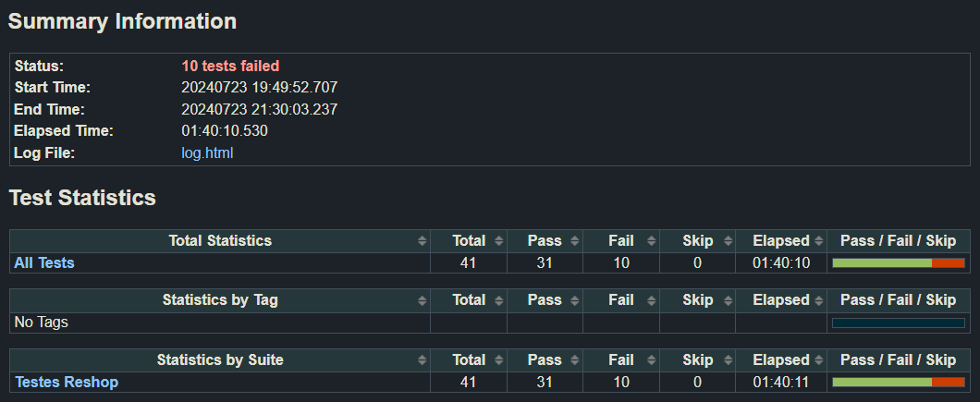Sort Statistics by Suite by Elapsed column

781,360
